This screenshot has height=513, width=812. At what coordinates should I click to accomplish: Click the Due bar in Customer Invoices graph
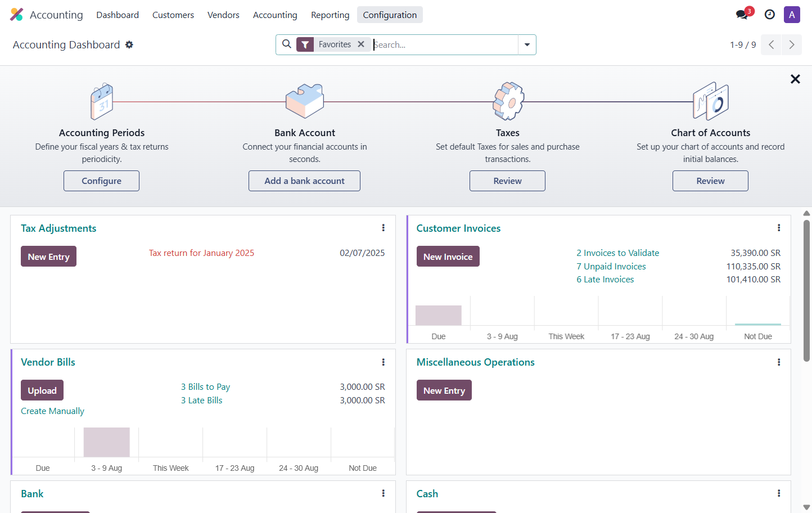(x=439, y=315)
